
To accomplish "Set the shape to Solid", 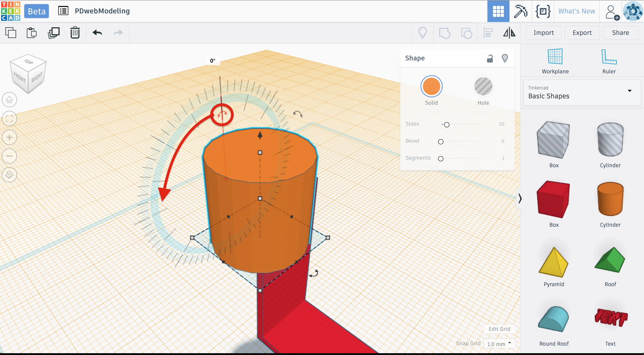I will point(431,87).
